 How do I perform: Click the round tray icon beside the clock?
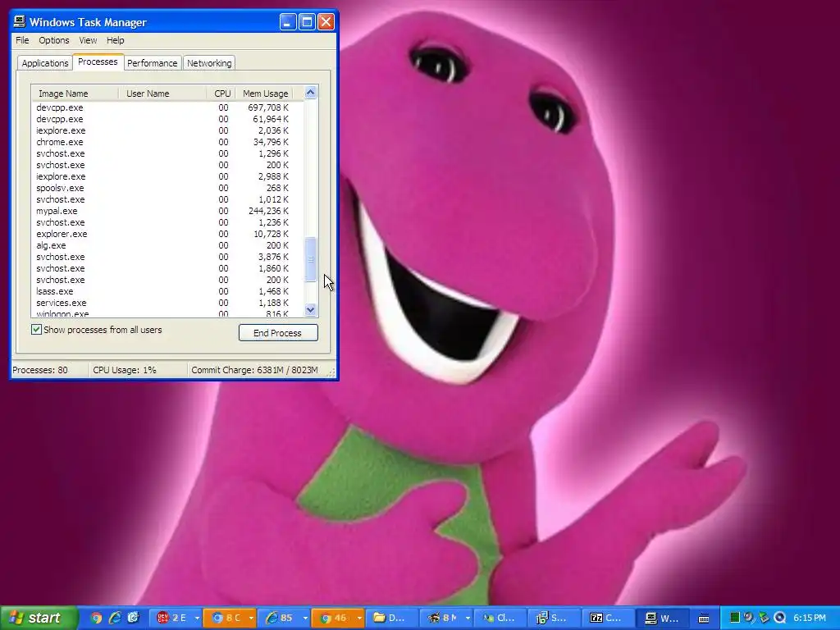779,618
